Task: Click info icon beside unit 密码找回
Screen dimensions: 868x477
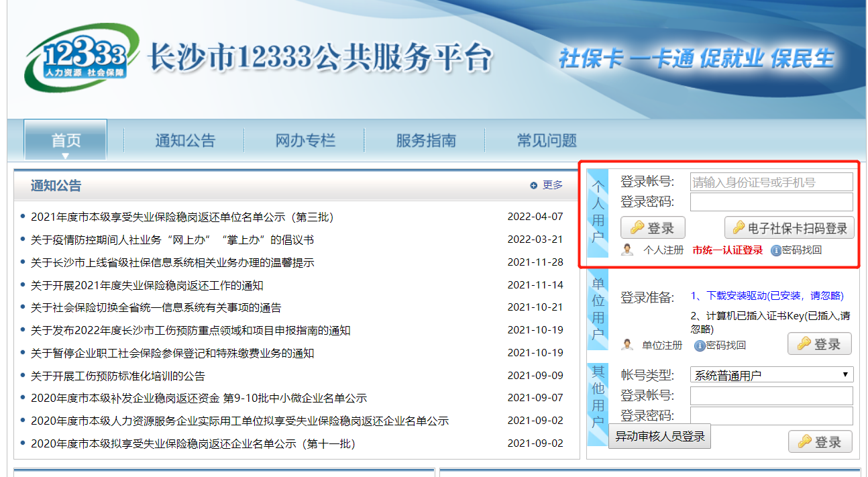Action: (x=700, y=346)
